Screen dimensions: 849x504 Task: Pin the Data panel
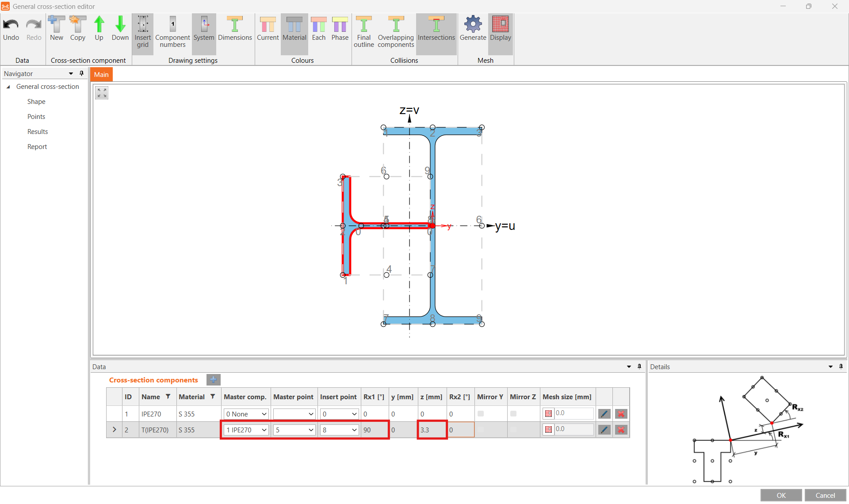click(639, 367)
